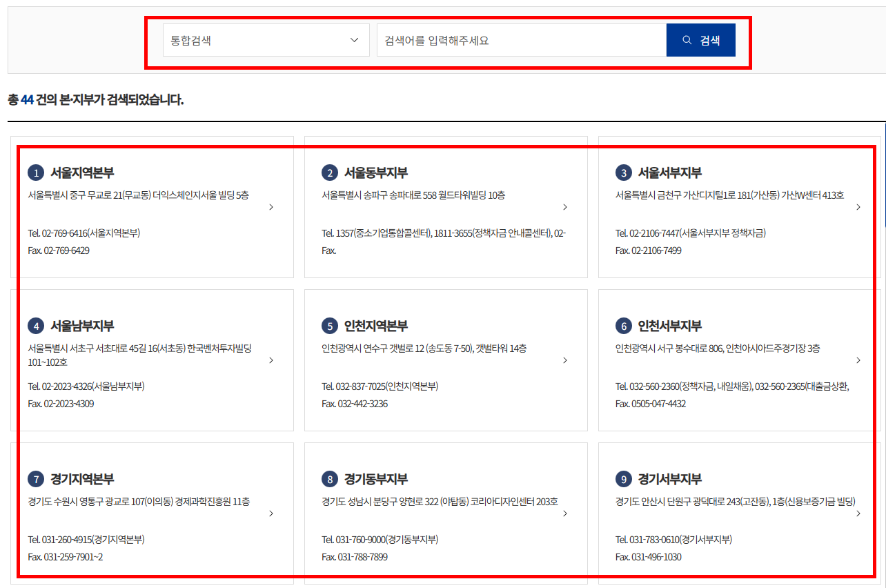The width and height of the screenshot is (886, 588).
Task: Click number badge 3 beside 서울서부지부
Action: coord(623,173)
